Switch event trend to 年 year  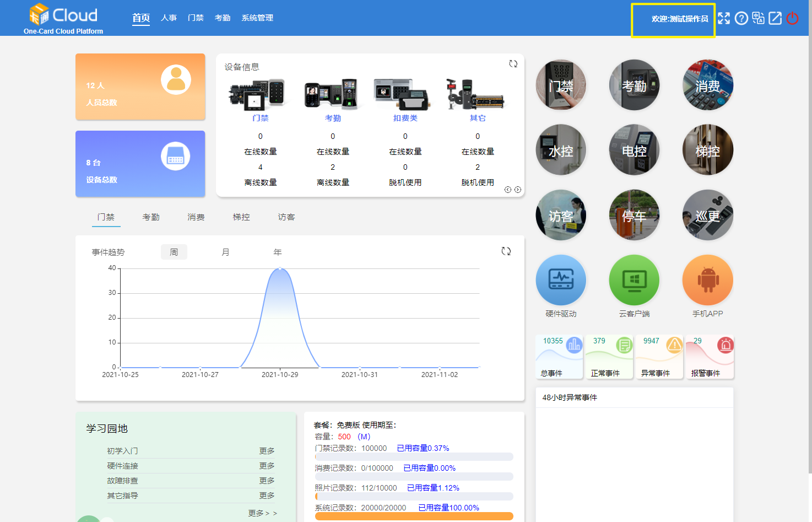(x=277, y=252)
